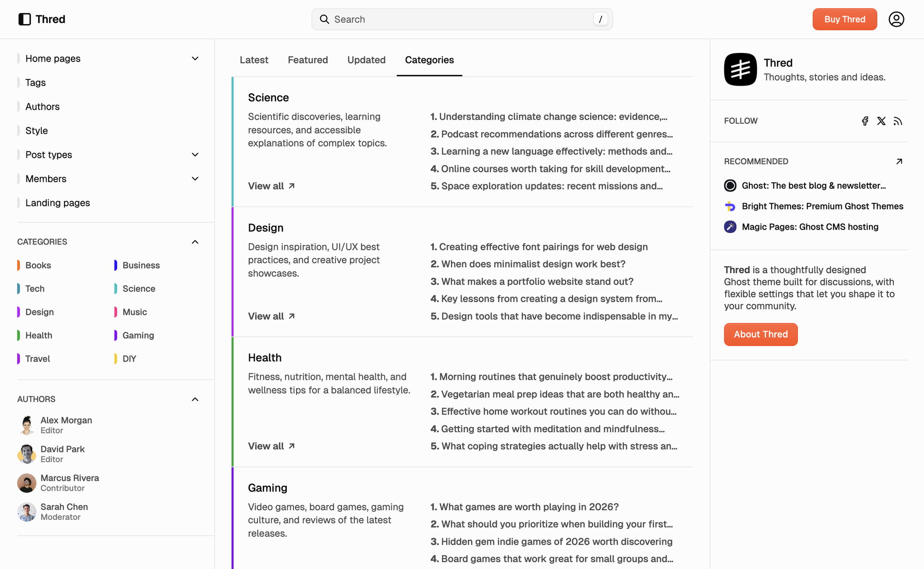924x569 pixels.
Task: Switch to the Featured tab
Action: point(308,60)
